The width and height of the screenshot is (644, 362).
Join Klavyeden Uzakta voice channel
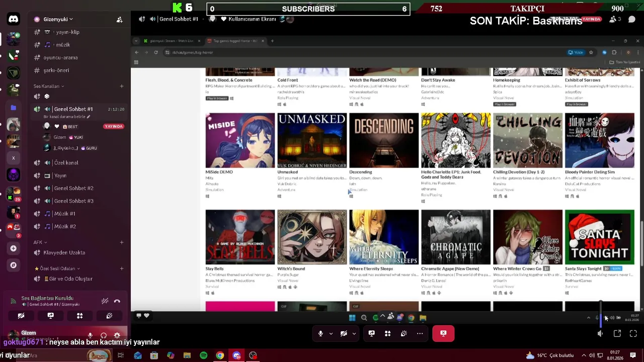click(x=79, y=252)
